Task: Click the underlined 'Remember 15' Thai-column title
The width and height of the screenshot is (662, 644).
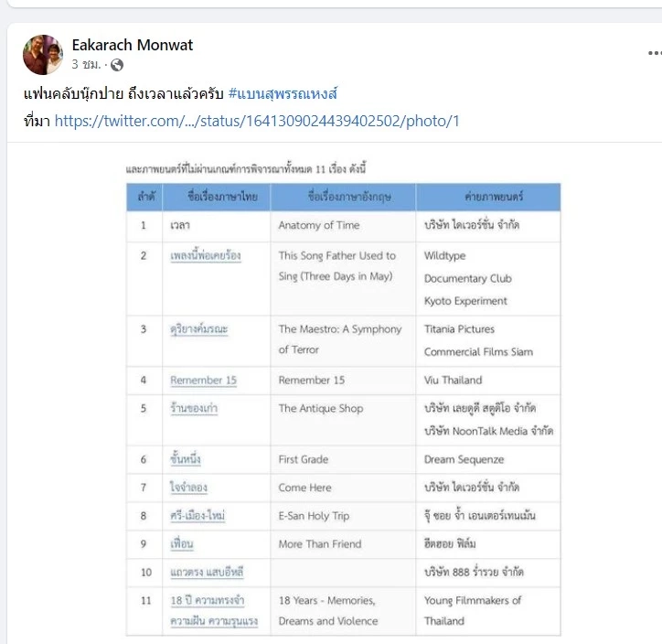Action: [203, 381]
